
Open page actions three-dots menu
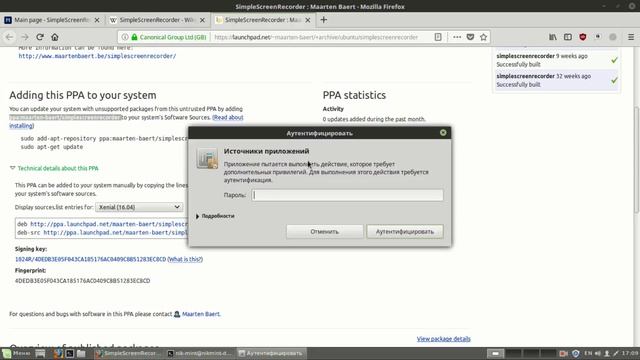click(x=457, y=37)
